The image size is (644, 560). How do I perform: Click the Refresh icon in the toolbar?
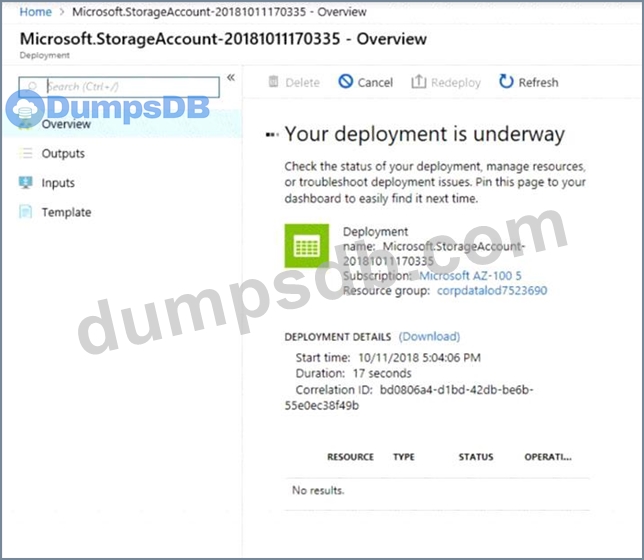[506, 82]
